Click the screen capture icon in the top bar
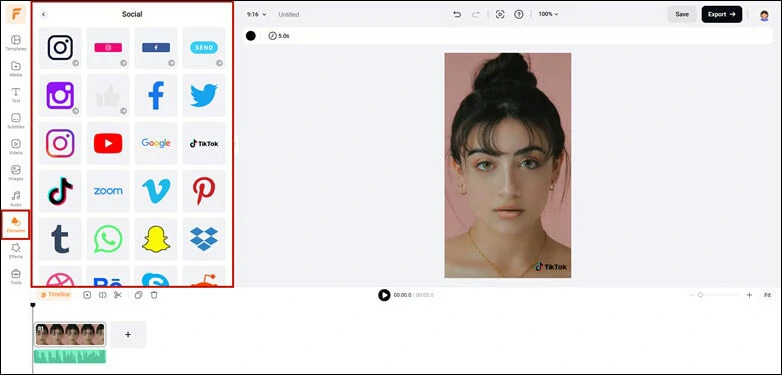 [500, 14]
